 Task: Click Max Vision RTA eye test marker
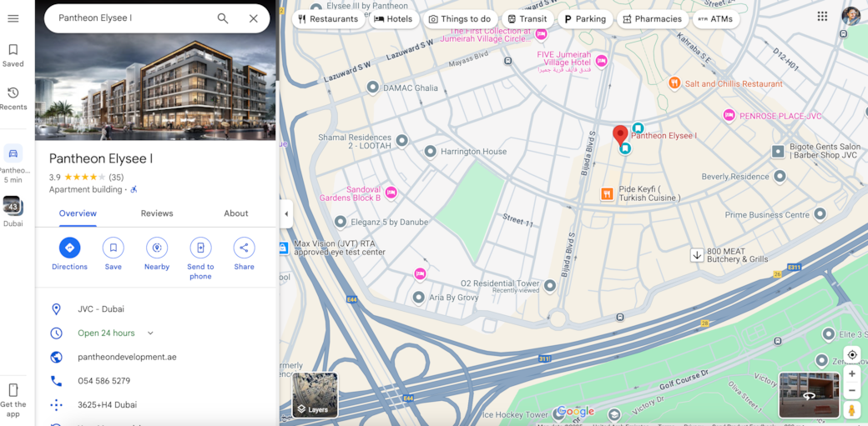click(x=284, y=248)
